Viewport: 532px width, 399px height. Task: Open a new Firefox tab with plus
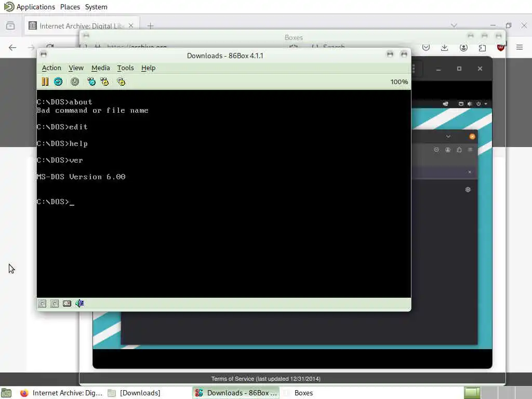pos(150,26)
